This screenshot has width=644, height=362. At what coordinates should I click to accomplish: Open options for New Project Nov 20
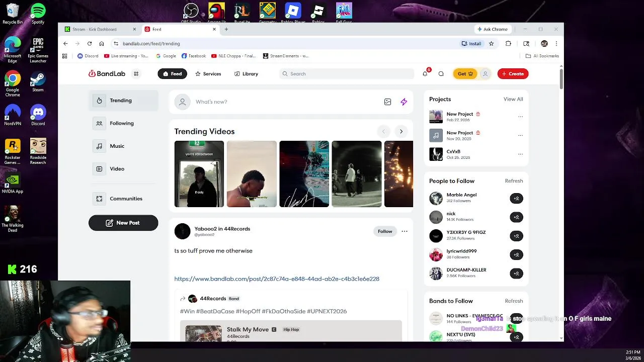[x=520, y=135]
